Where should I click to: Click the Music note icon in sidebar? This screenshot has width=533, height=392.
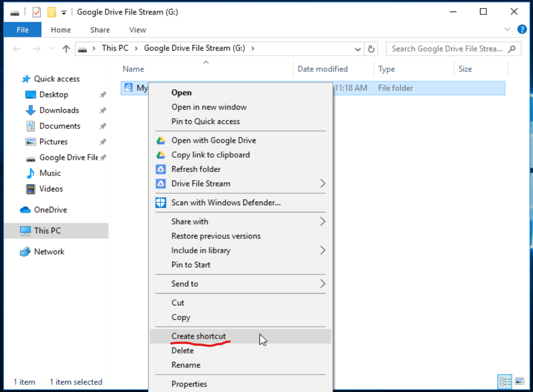coord(31,173)
